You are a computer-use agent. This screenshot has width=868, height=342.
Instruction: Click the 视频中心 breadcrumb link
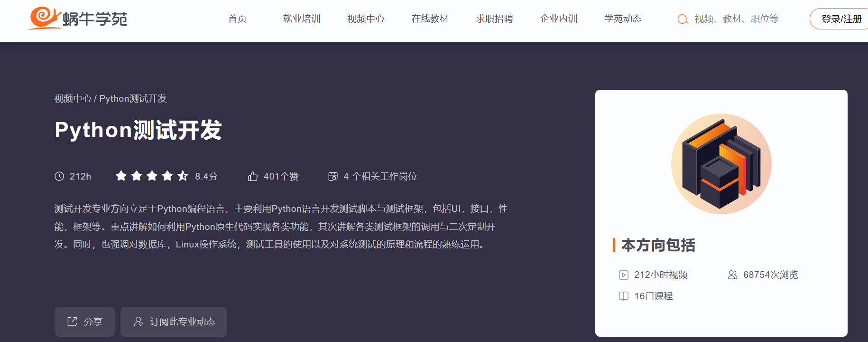coord(73,98)
